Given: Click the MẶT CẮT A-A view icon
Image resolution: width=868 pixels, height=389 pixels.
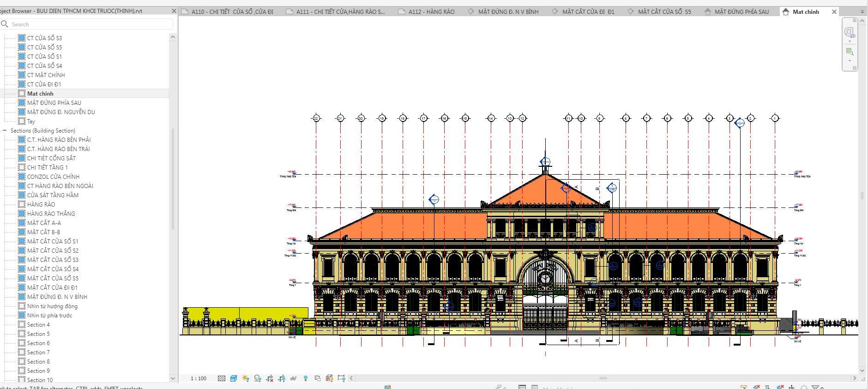Looking at the screenshot, I should coord(22,223).
